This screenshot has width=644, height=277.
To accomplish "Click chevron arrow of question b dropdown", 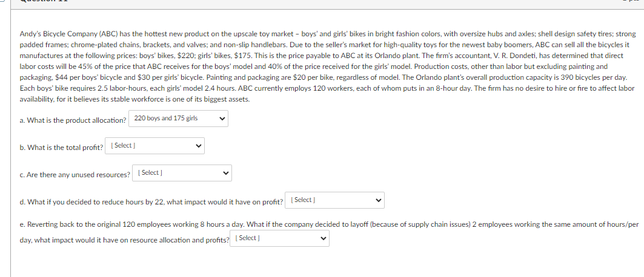I will [x=198, y=146].
